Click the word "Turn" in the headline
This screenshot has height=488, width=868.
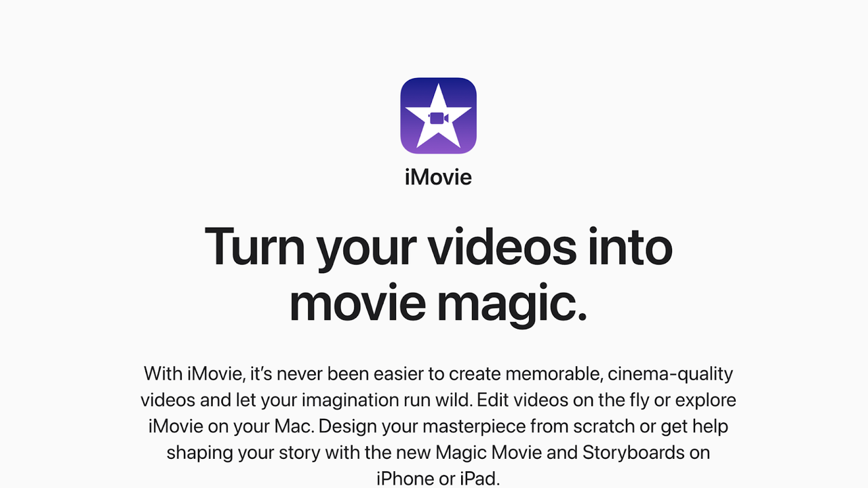(x=255, y=245)
